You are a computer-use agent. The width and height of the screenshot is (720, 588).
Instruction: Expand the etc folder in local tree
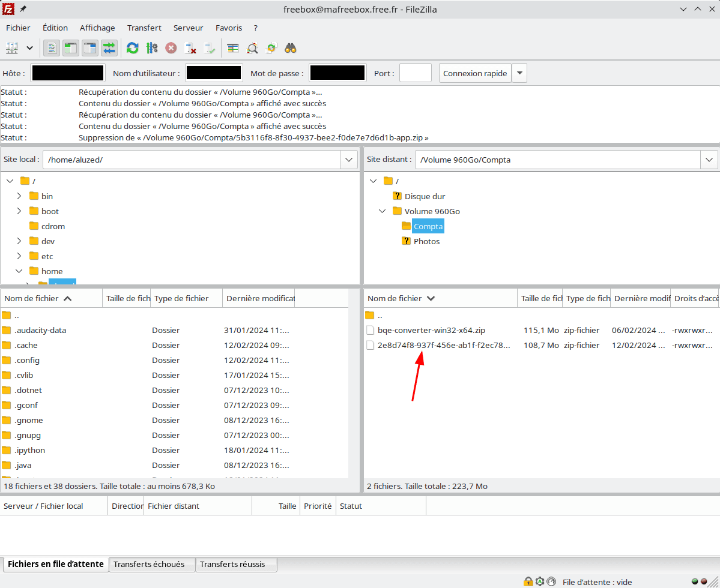coord(19,256)
